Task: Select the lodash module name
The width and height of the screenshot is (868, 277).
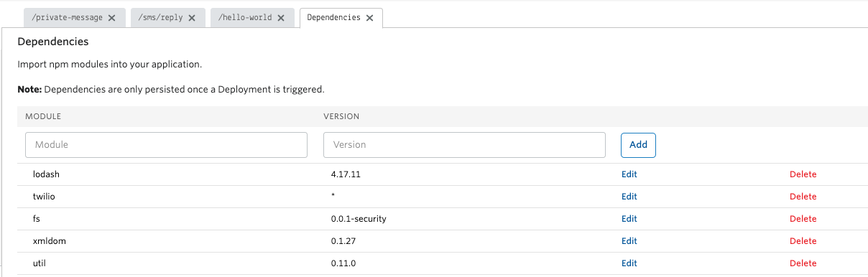Action: pos(47,174)
